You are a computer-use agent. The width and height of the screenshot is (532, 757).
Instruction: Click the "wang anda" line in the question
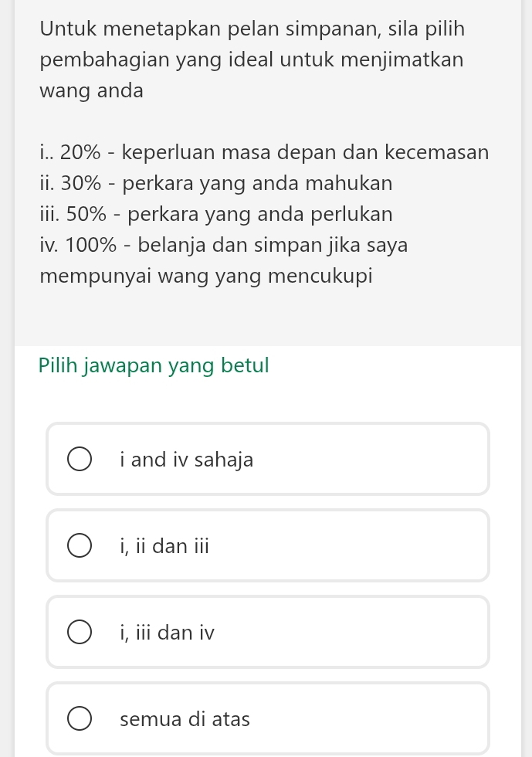(92, 90)
